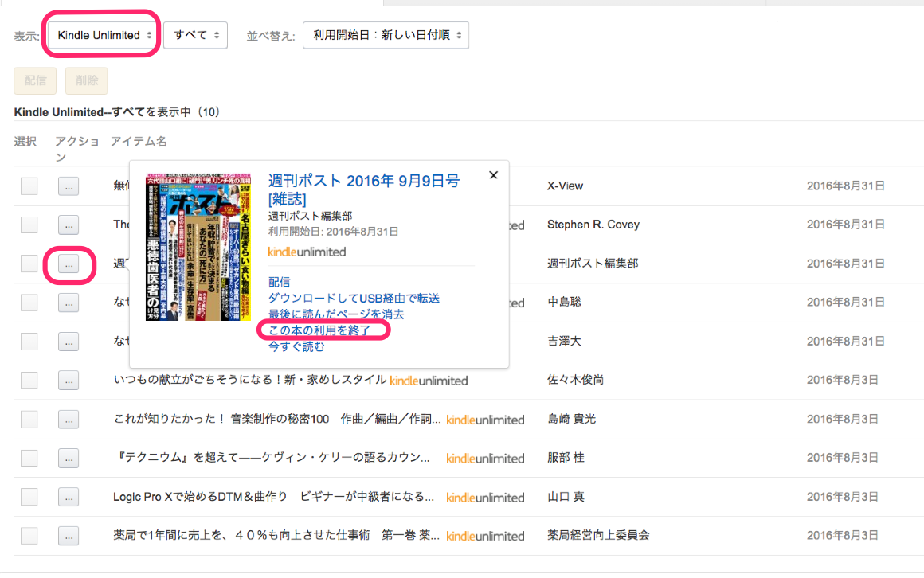Click kindleunlimited badge in 島崎 貴光 row

[x=486, y=420]
